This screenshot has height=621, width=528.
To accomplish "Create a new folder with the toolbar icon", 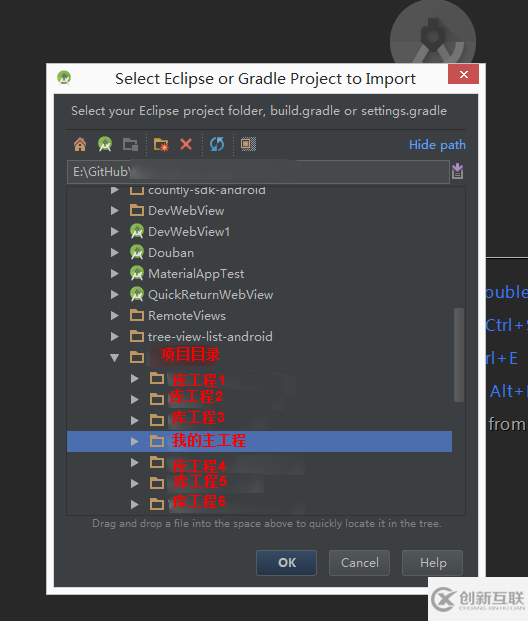I will 161,145.
